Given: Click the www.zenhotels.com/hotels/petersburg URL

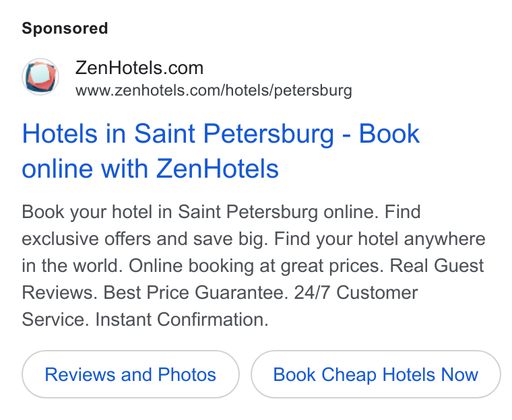Looking at the screenshot, I should tap(214, 90).
